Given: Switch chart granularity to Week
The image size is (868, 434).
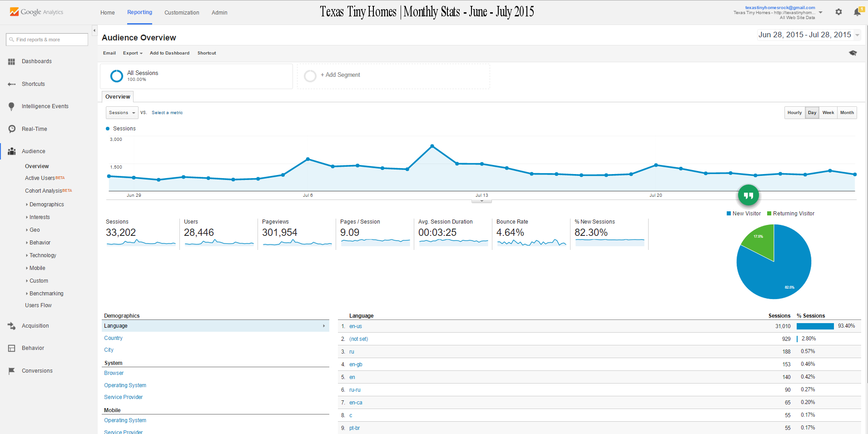Looking at the screenshot, I should tap(828, 113).
